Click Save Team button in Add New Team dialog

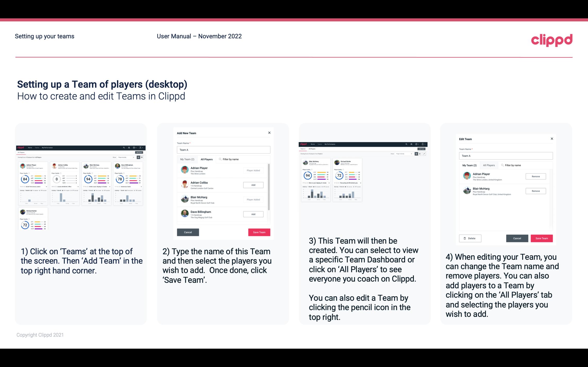coord(259,232)
